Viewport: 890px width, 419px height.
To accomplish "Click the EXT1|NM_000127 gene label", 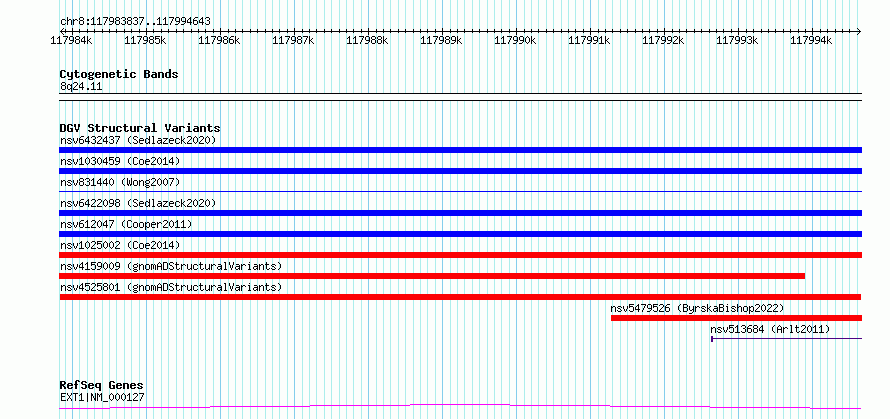I will 102,397.
